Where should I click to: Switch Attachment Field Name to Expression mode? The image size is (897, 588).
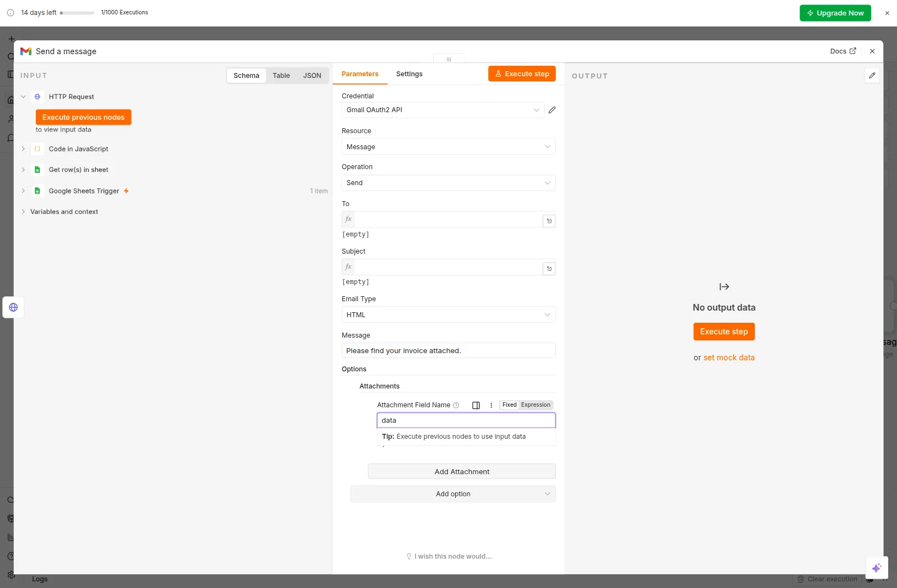pos(535,405)
